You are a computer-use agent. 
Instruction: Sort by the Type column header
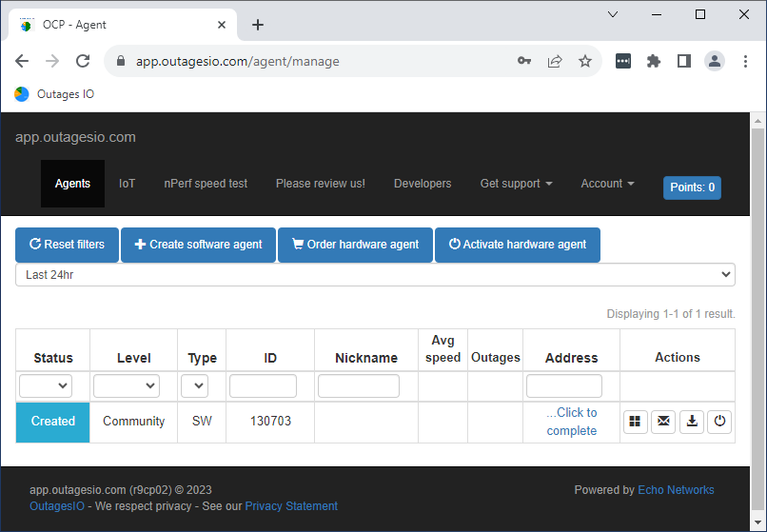pyautogui.click(x=202, y=358)
